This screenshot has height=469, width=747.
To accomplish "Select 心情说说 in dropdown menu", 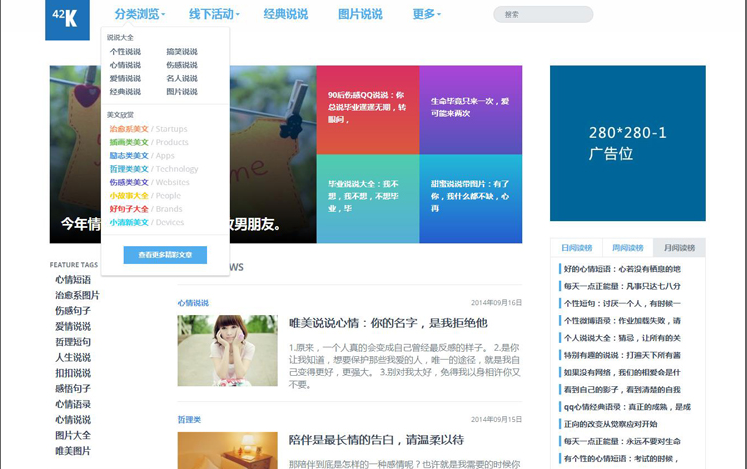I will [125, 65].
